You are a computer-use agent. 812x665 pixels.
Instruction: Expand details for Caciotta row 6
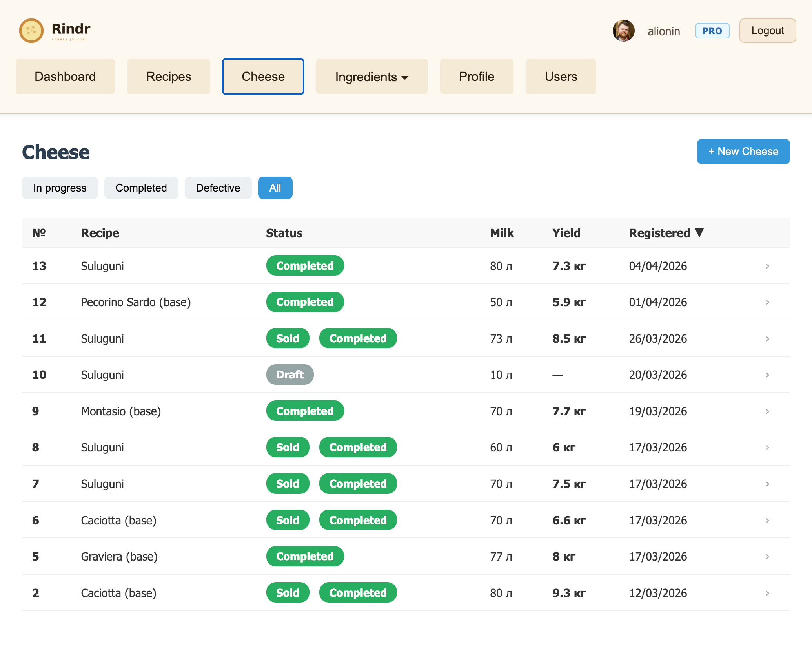click(767, 520)
